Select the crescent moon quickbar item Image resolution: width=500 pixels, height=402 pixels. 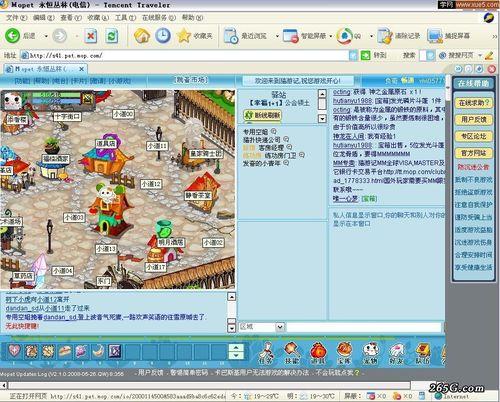(98, 351)
